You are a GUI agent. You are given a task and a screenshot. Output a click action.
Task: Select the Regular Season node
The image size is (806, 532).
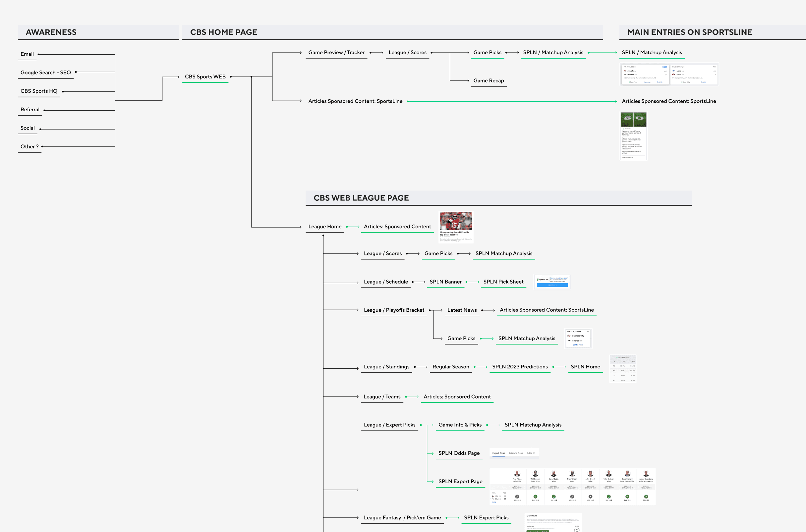(451, 367)
